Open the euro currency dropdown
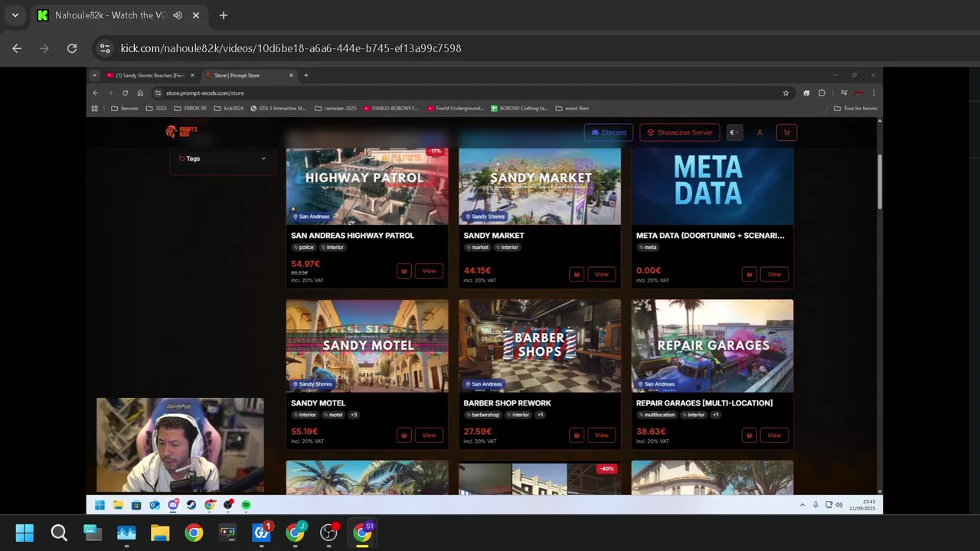980x551 pixels. pos(734,132)
